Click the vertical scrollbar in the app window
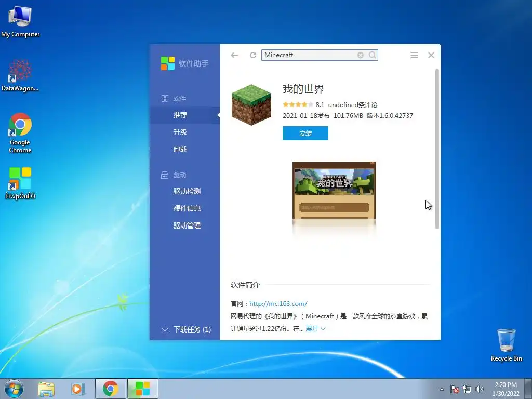The image size is (532, 399). 437,149
